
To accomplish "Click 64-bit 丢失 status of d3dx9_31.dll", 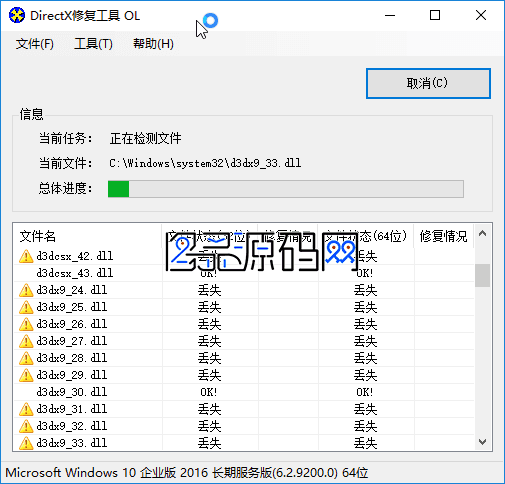I will [x=365, y=409].
